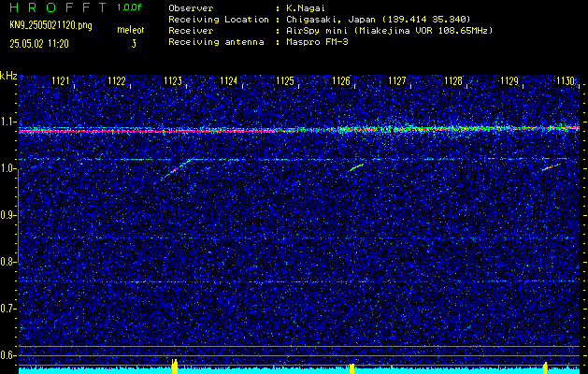Click the 1.1 frequency axis label

pyautogui.click(x=7, y=122)
